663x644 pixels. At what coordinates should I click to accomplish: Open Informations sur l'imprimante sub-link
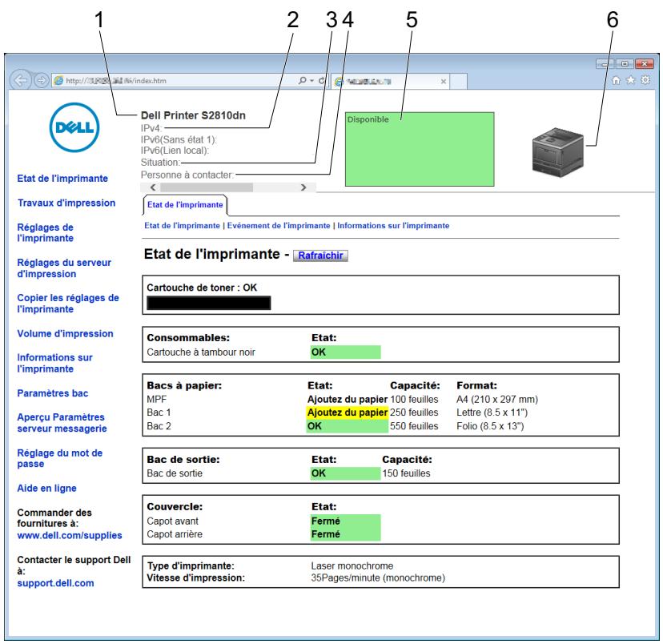click(x=393, y=226)
